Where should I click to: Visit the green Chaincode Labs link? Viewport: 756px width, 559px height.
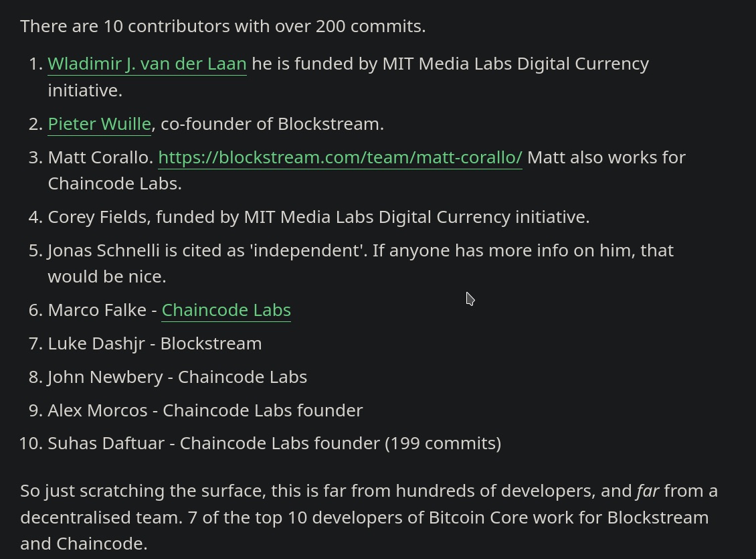coord(226,310)
